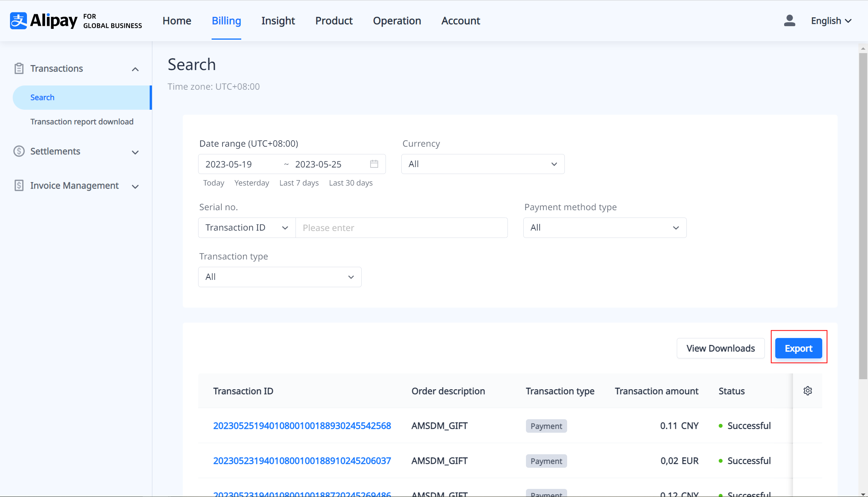Viewport: 868px width, 497px height.
Task: Open the user profile icon
Action: tap(789, 21)
